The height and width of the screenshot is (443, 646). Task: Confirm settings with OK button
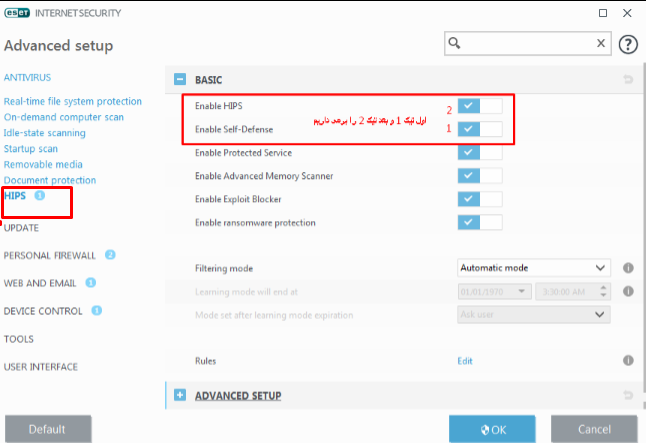pyautogui.click(x=492, y=429)
